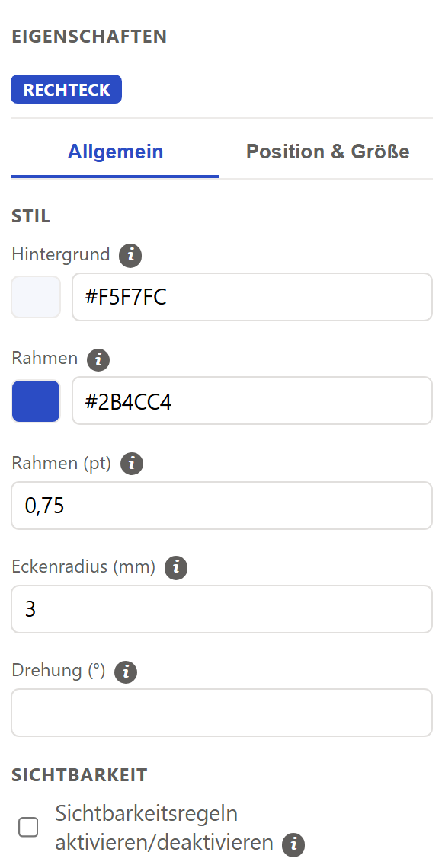Screen dimensions: 442x868
Task: Open the Position & Größe tab
Action: pyautogui.click(x=328, y=152)
